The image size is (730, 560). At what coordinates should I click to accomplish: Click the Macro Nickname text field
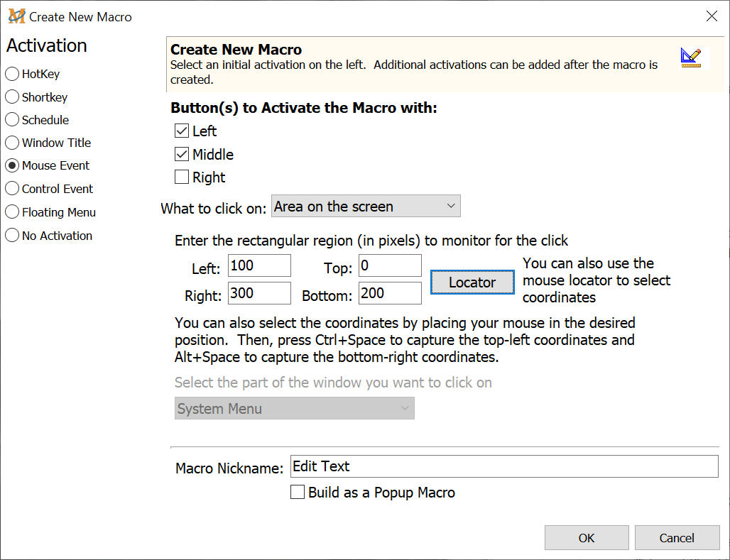coord(504,466)
